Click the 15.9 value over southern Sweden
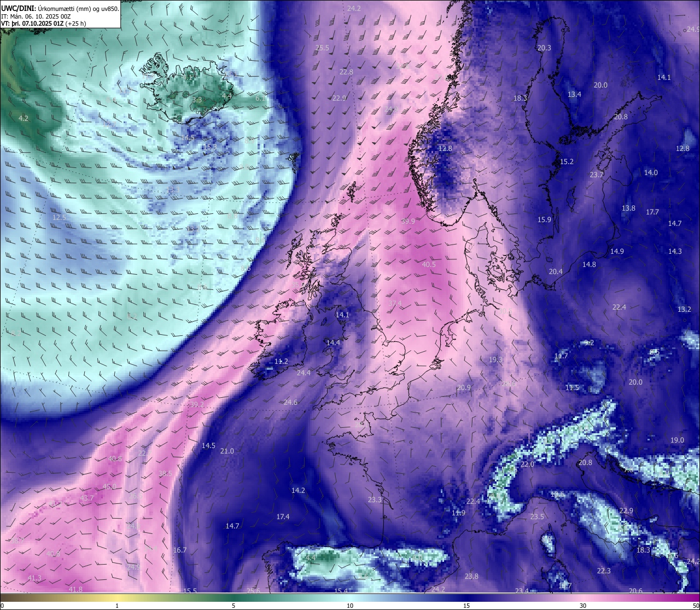Screen dimensions: 700x610 click(x=544, y=219)
